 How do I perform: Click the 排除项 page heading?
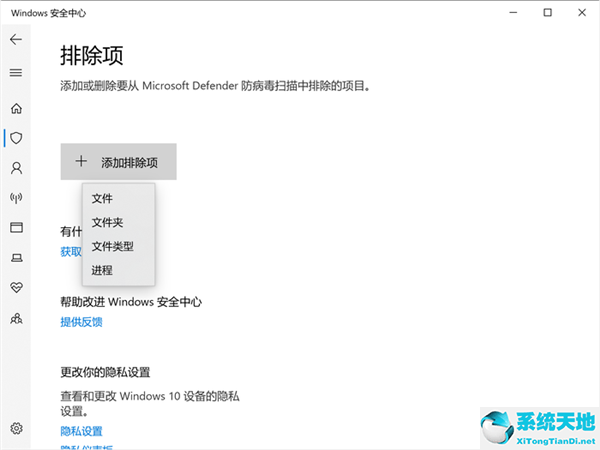point(92,56)
